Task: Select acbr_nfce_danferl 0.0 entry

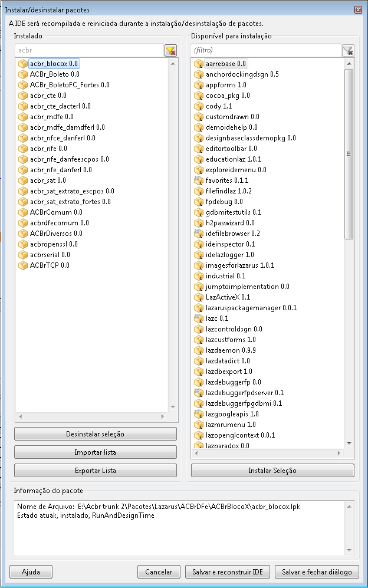Action: [63, 138]
